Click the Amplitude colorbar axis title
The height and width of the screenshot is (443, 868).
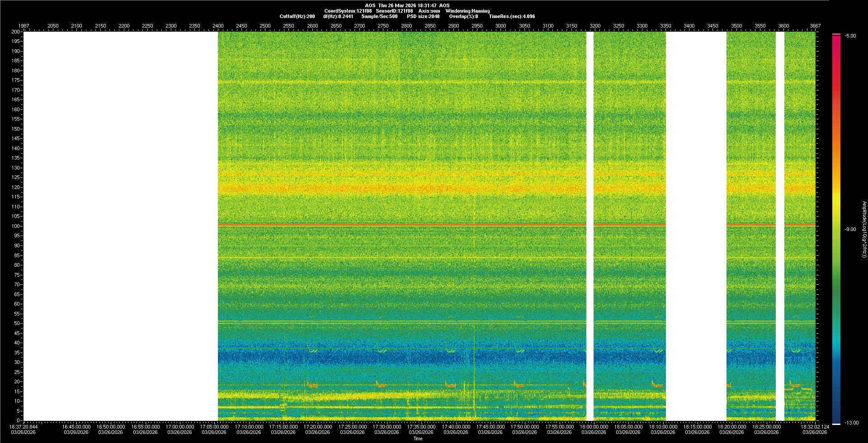click(864, 229)
